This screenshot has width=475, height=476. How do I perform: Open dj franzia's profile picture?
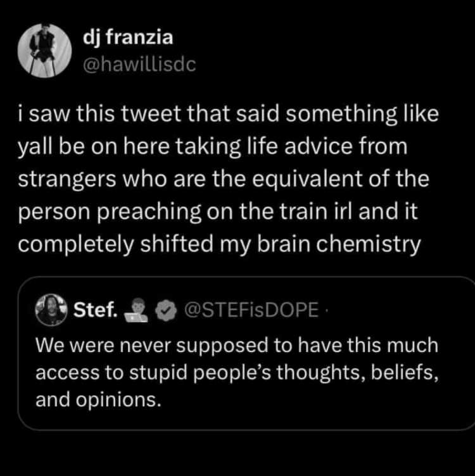(x=44, y=51)
